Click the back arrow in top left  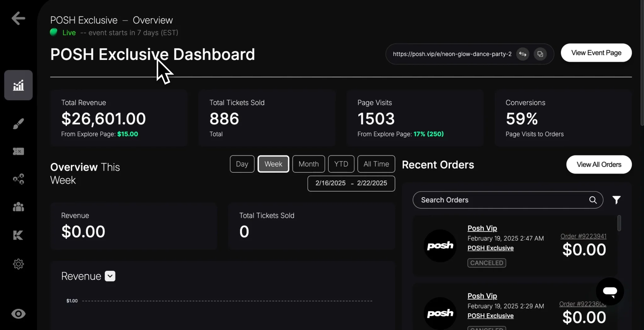pos(18,18)
